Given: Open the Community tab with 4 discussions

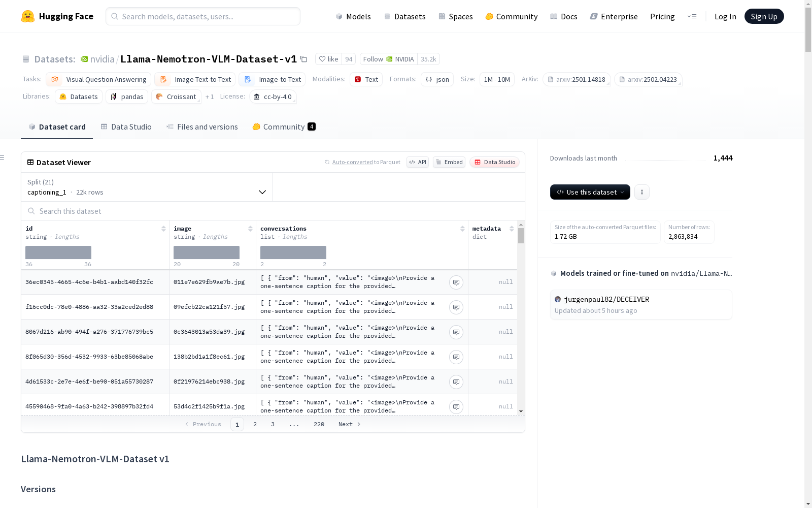Looking at the screenshot, I should click(x=284, y=126).
